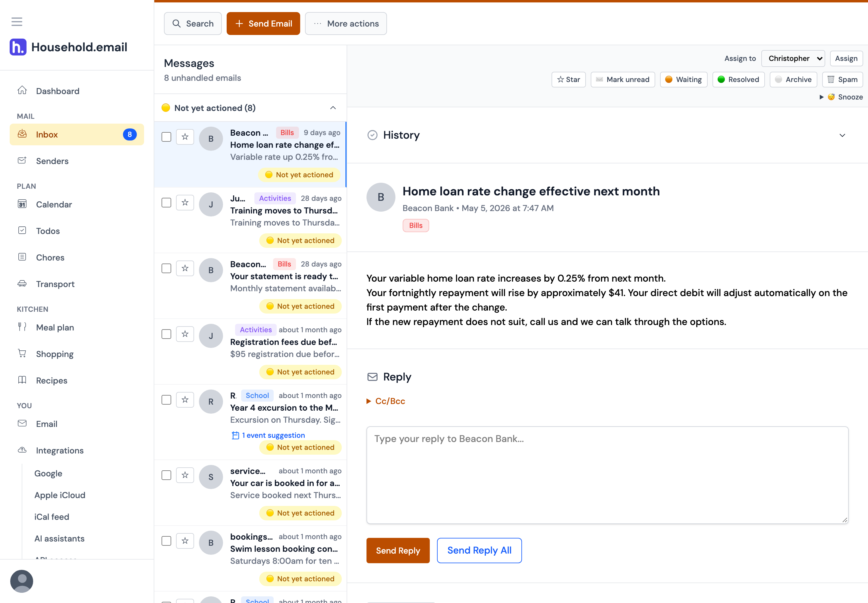Collapse the Not yet actioned group
This screenshot has width=868, height=603.
[x=333, y=108]
